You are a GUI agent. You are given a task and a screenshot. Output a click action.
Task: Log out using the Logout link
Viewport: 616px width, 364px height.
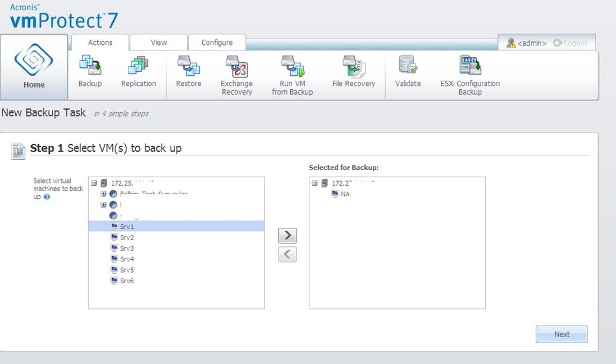[x=571, y=43]
